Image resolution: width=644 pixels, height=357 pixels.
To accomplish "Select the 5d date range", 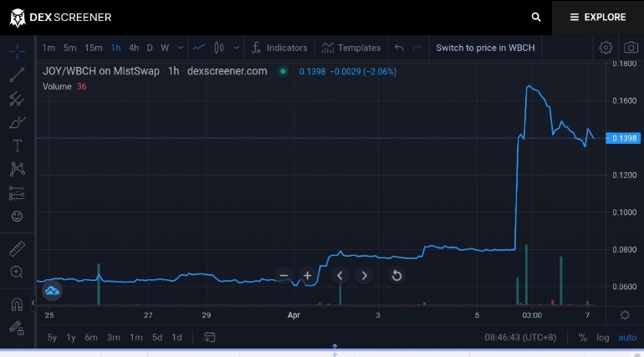I will 157,337.
